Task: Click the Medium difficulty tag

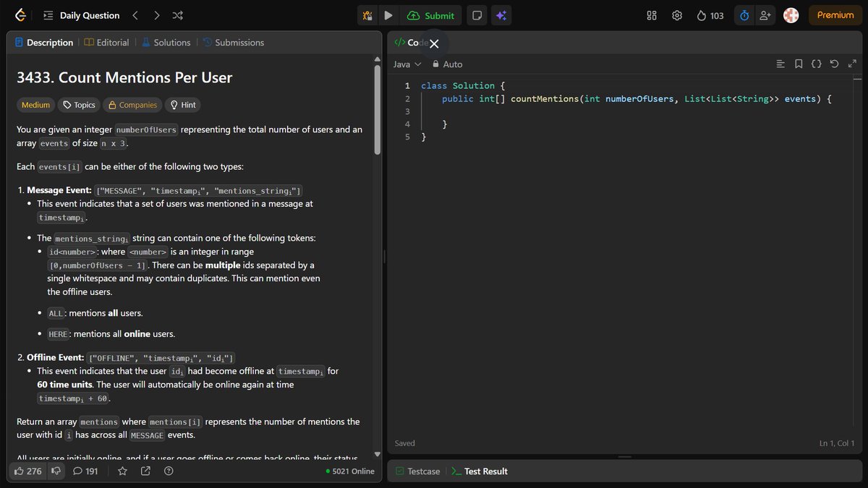Action: coord(35,105)
